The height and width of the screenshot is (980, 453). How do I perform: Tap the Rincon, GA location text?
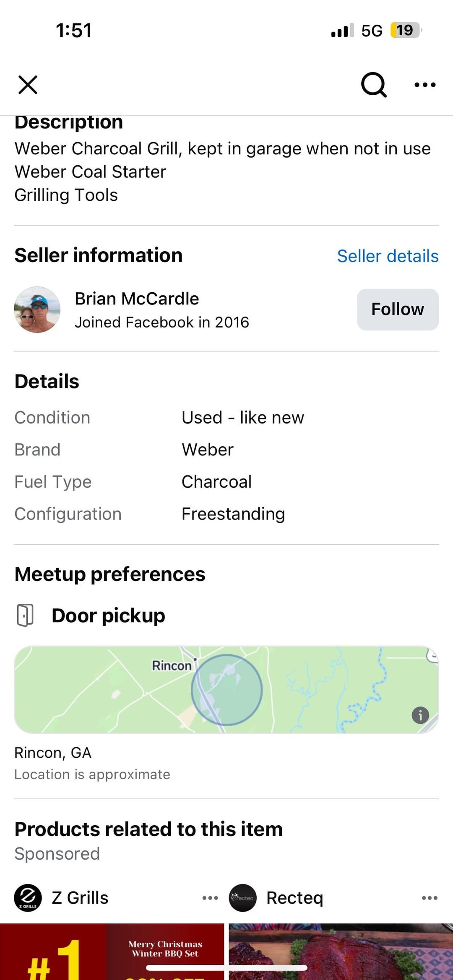[53, 753]
